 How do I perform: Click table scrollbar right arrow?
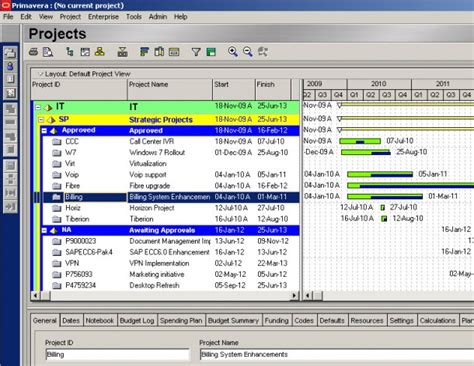[x=294, y=295]
